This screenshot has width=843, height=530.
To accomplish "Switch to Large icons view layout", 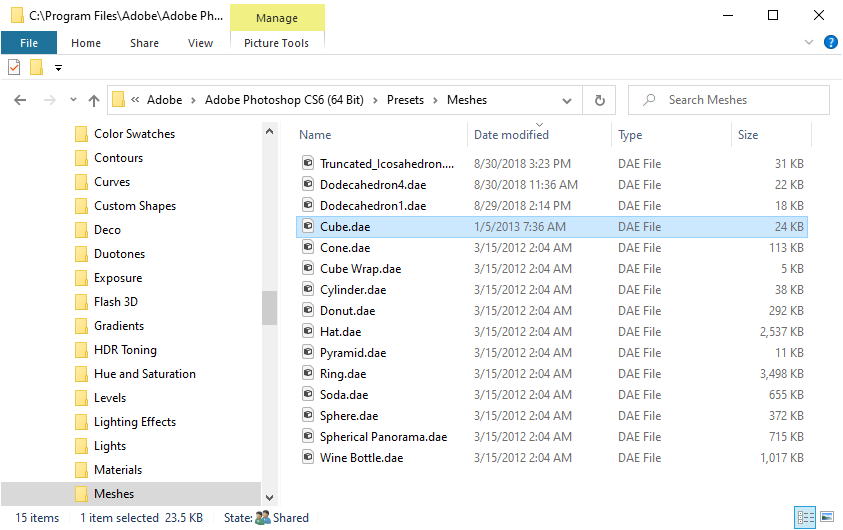I will point(827,517).
